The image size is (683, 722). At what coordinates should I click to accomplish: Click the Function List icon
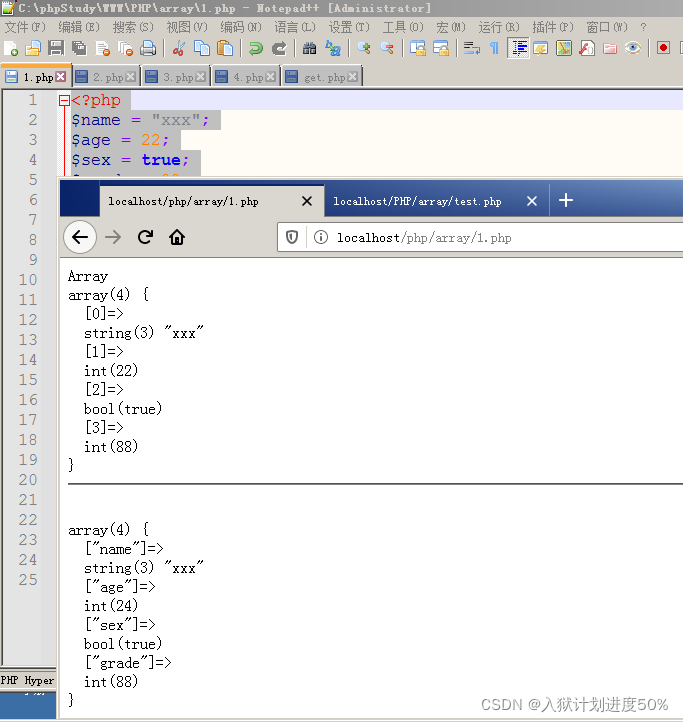point(587,48)
